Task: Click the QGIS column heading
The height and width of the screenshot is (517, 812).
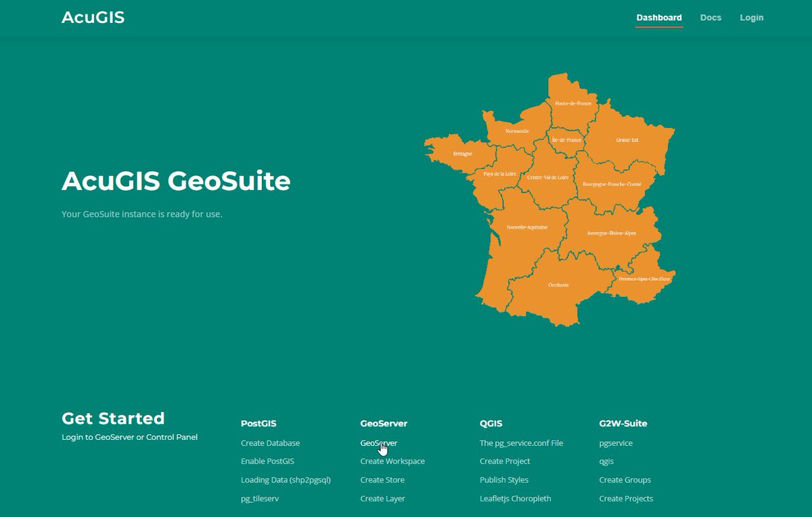Action: tap(491, 424)
